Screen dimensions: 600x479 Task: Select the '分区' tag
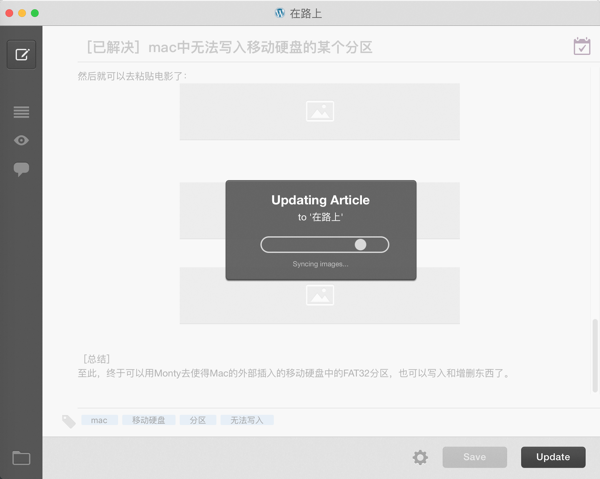198,420
